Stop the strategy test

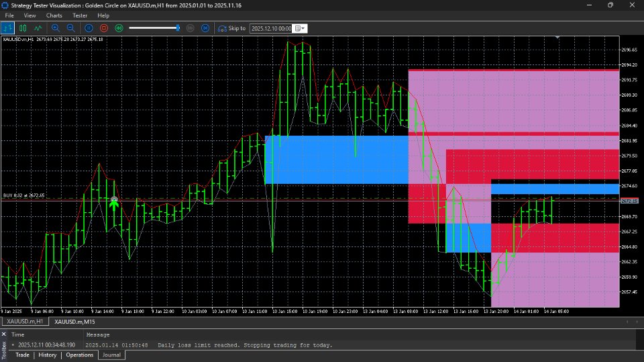pyautogui.click(x=104, y=28)
